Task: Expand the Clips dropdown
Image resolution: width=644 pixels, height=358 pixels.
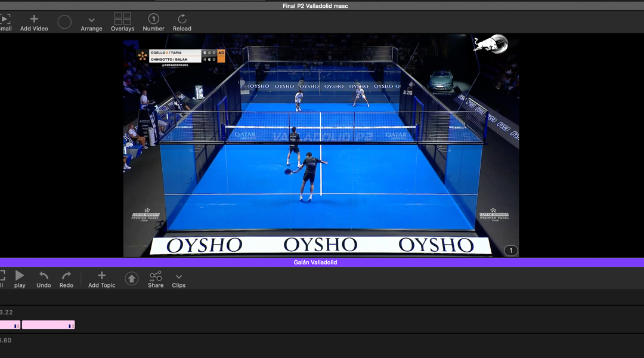Action: click(x=179, y=280)
